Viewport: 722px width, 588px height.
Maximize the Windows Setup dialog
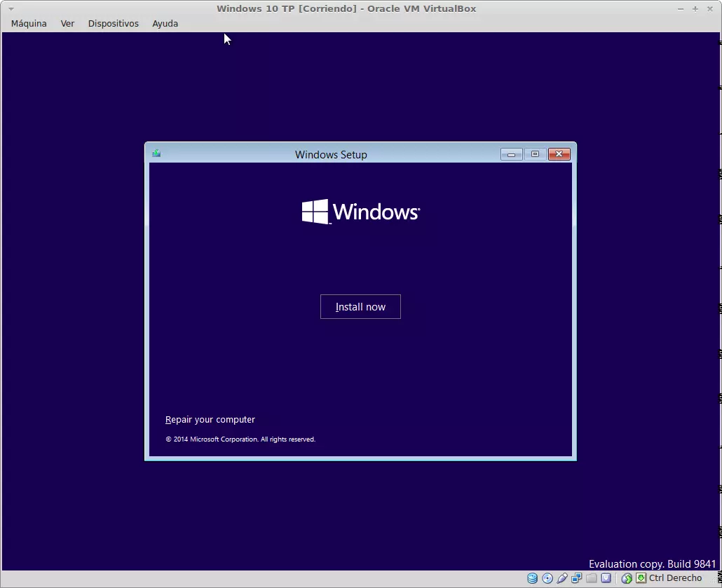point(535,154)
